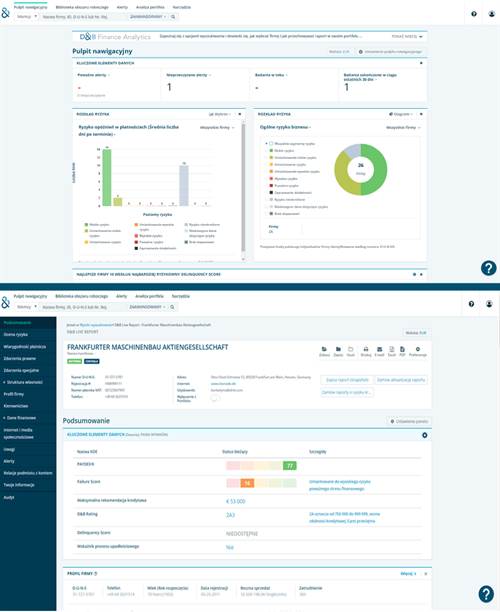
Task: Click the bar chart panel vertical scrollbar
Action: [x=243, y=187]
